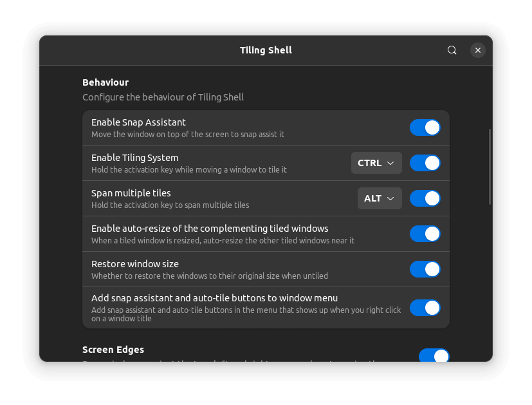Image resolution: width=532 pixels, height=405 pixels.
Task: Turn off the Enable Tiling System switch
Action: (425, 163)
